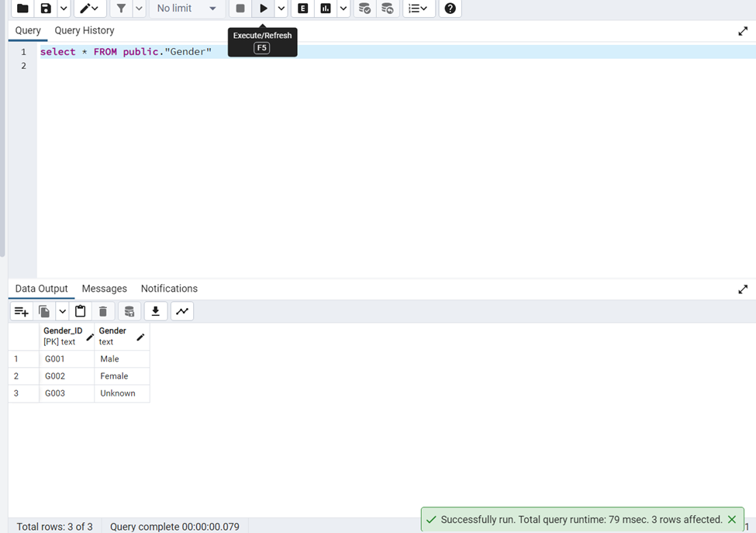Screen dimensions: 756x533
Task: Click the G002 cell
Action: click(67, 376)
